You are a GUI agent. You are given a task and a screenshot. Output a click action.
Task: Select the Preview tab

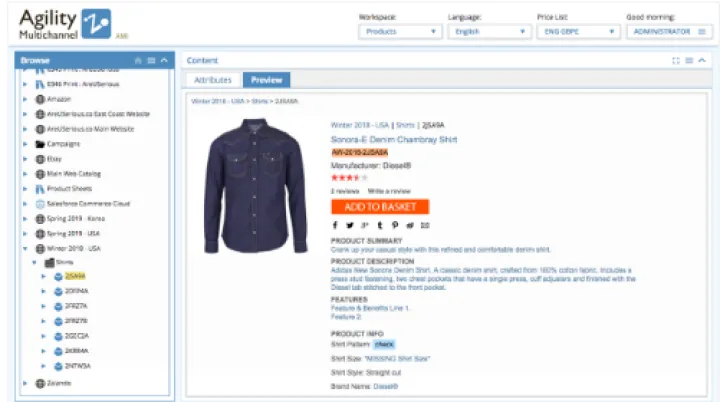click(266, 80)
